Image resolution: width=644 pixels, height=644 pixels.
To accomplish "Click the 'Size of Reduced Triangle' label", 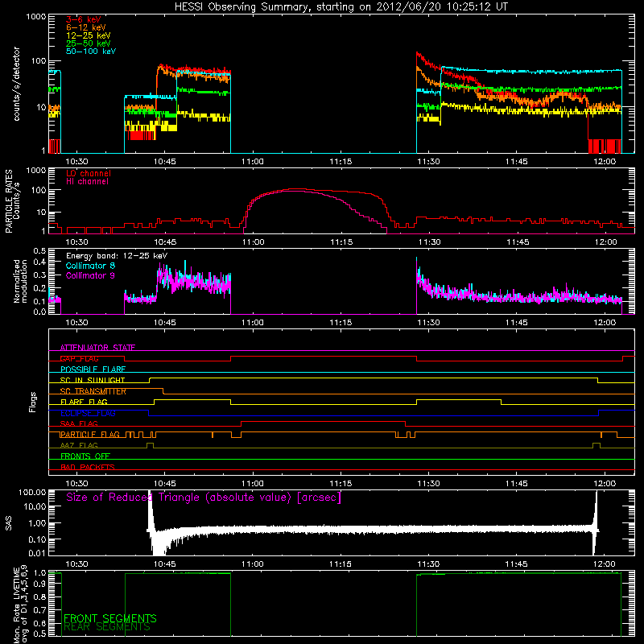I will (x=204, y=497).
